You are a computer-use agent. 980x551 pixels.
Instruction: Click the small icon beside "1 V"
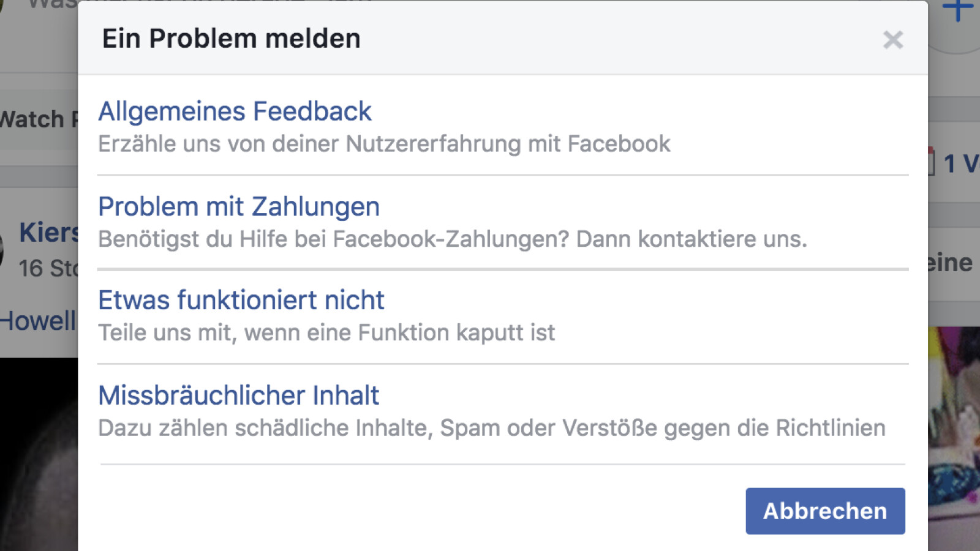coord(932,162)
